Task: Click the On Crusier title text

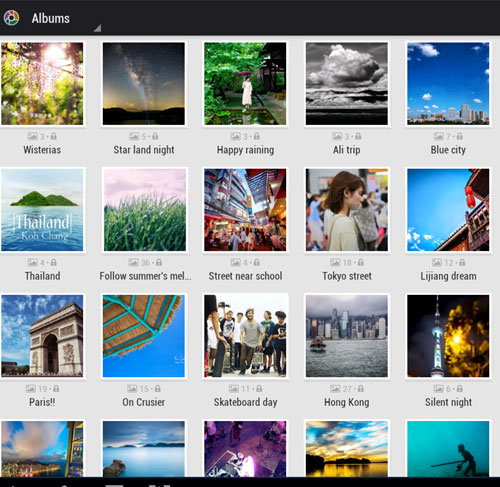Action: pos(144,402)
